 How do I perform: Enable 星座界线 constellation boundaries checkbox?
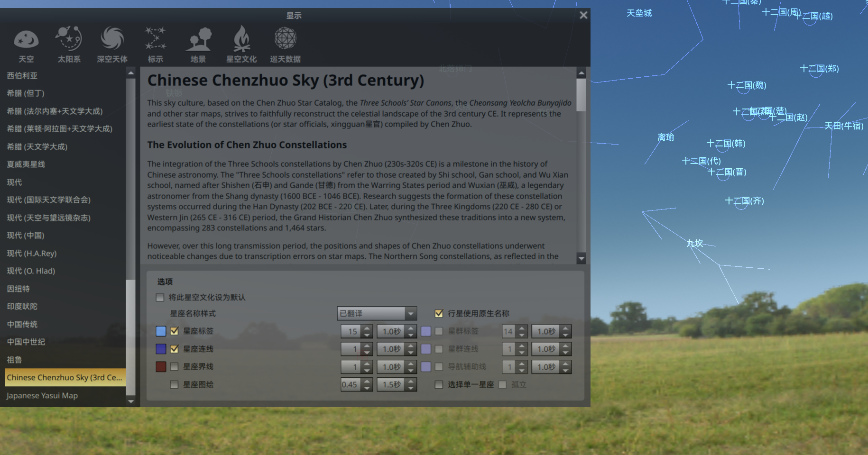click(174, 366)
